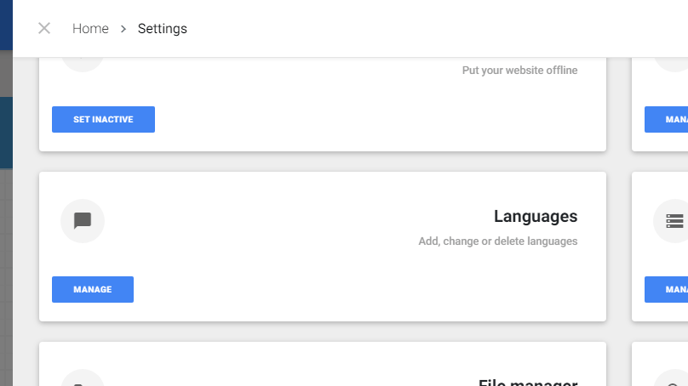The height and width of the screenshot is (386, 688).
Task: Click the list rows icon on right card
Action: point(674,221)
